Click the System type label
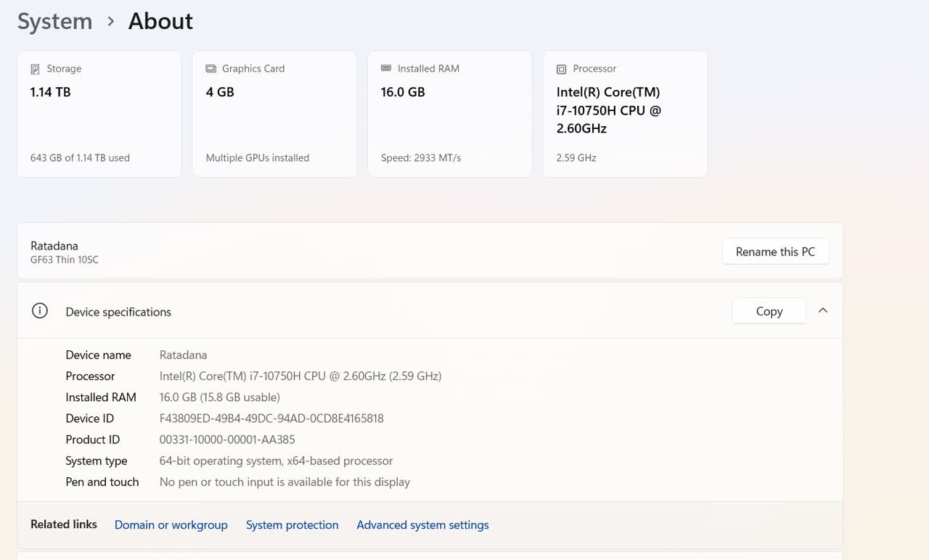 pyautogui.click(x=96, y=461)
